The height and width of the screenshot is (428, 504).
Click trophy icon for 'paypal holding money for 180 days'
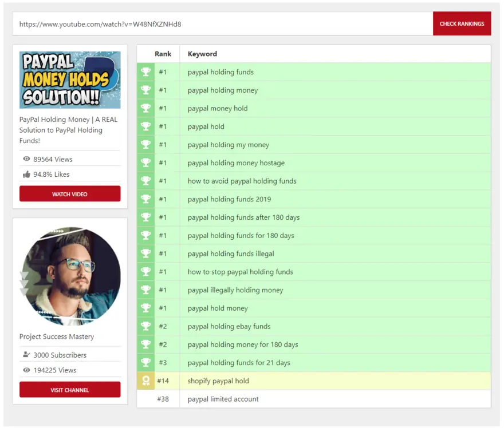[145, 344]
